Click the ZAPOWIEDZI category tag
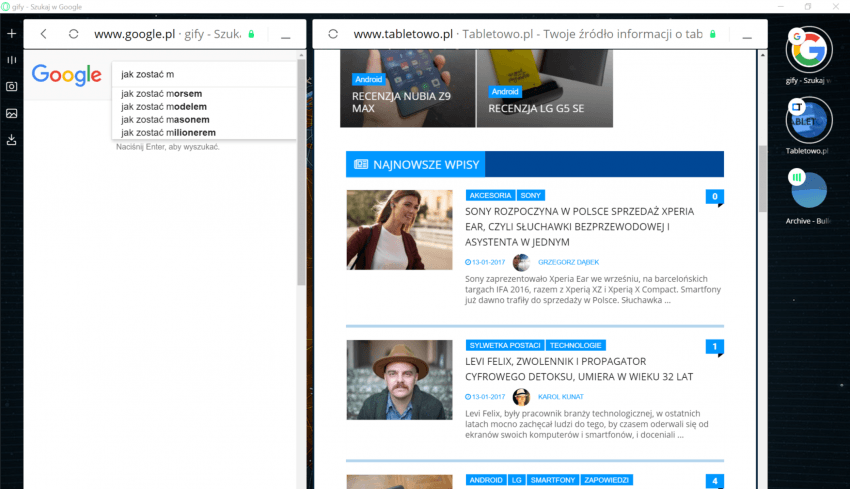 (x=606, y=480)
